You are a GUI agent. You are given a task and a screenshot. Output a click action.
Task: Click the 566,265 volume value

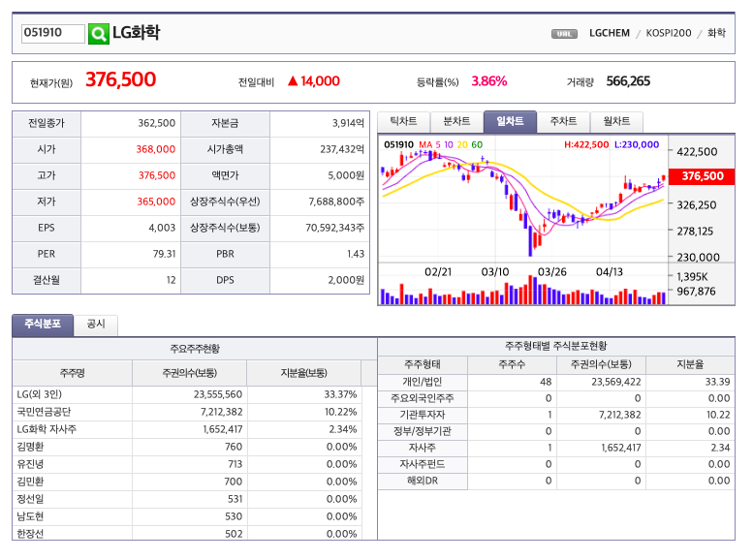628,81
